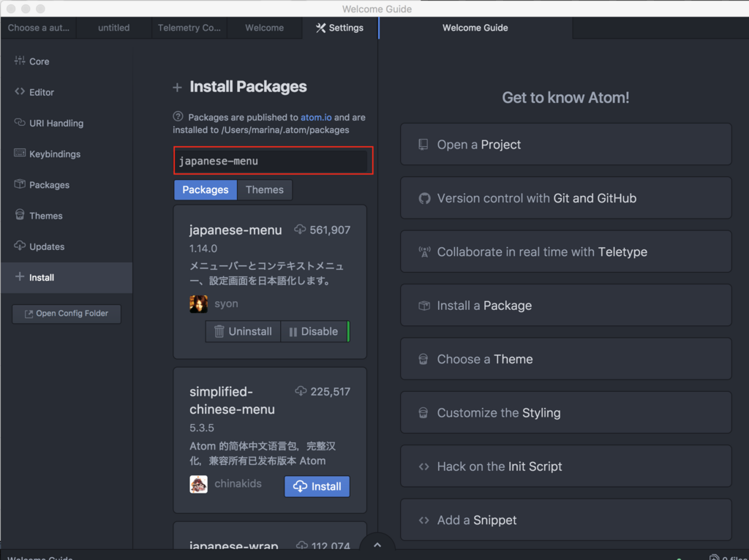Click the external link icon in Open Config Folder

[x=29, y=314]
